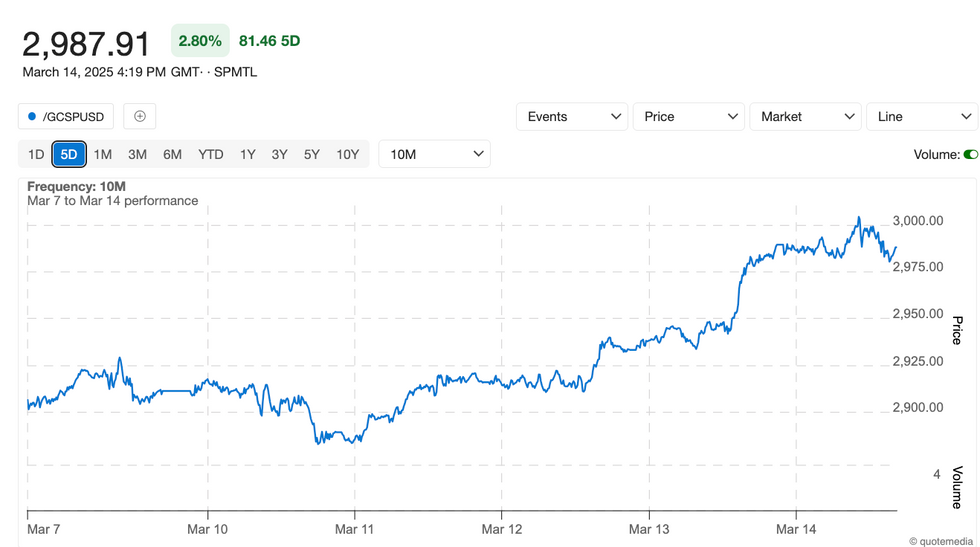
Task: Click the blue /GCSPUSD symbol dot
Action: point(32,117)
